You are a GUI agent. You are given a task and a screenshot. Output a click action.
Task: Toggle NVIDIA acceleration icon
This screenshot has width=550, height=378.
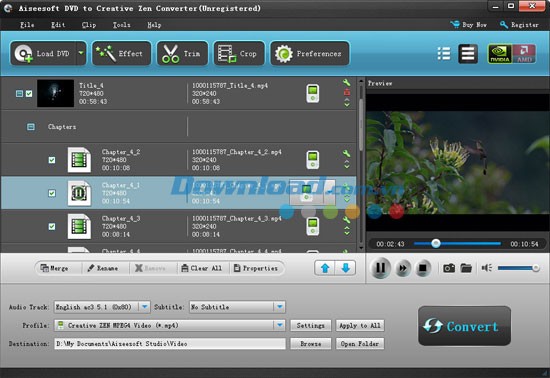point(499,54)
